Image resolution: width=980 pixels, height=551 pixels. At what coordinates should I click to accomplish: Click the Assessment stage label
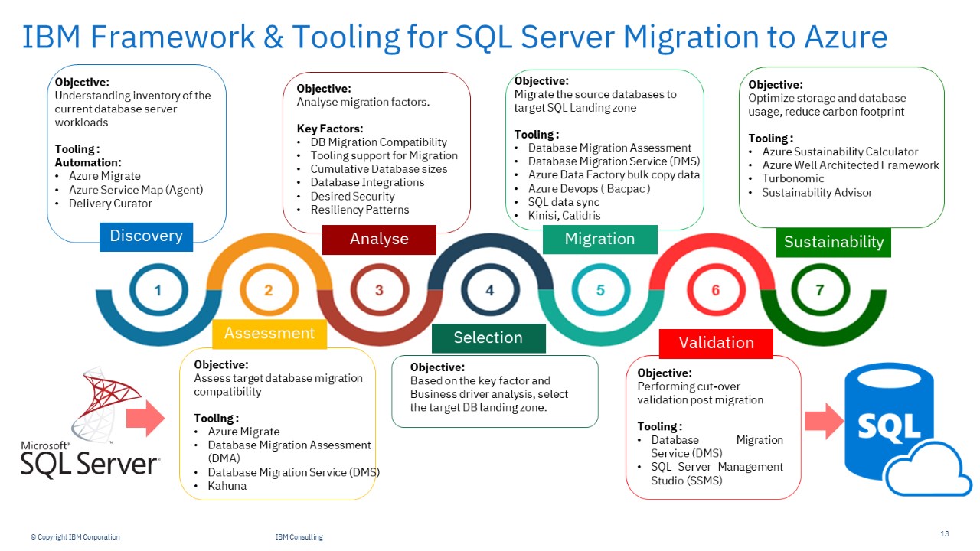269,334
